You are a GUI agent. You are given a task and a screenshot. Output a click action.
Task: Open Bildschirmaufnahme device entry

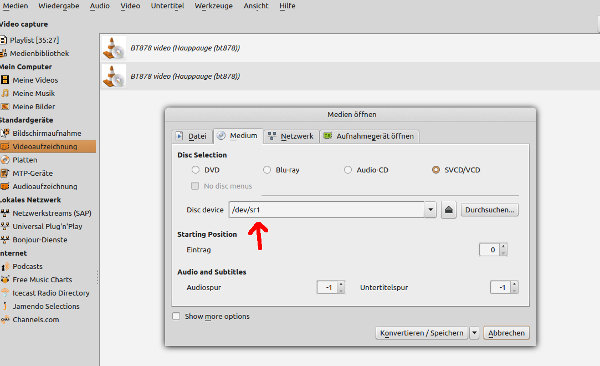click(x=41, y=133)
